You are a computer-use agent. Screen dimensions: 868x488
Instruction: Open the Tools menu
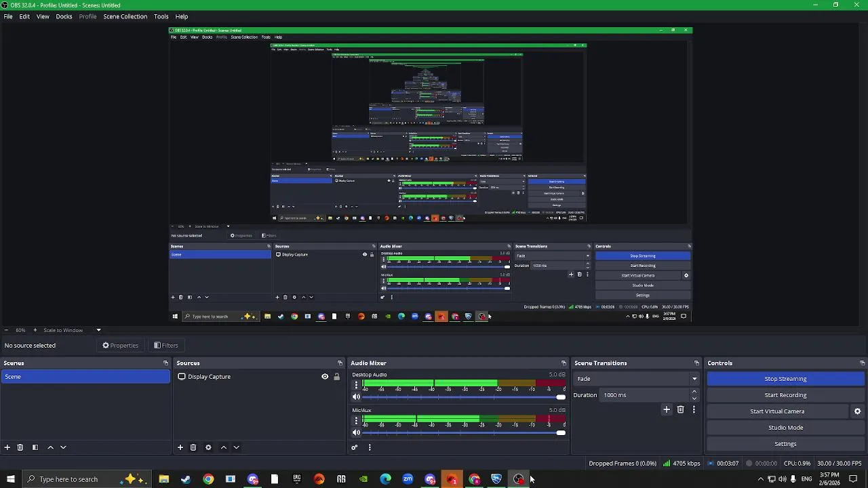click(161, 16)
